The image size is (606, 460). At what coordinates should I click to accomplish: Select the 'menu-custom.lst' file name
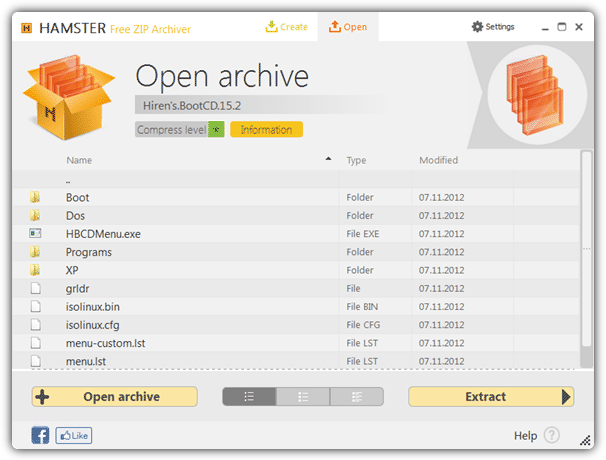point(106,343)
